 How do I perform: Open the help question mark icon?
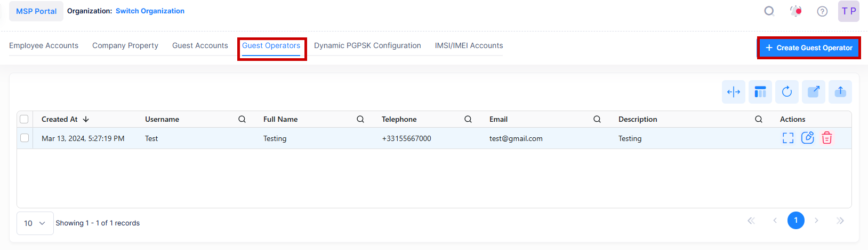(822, 11)
